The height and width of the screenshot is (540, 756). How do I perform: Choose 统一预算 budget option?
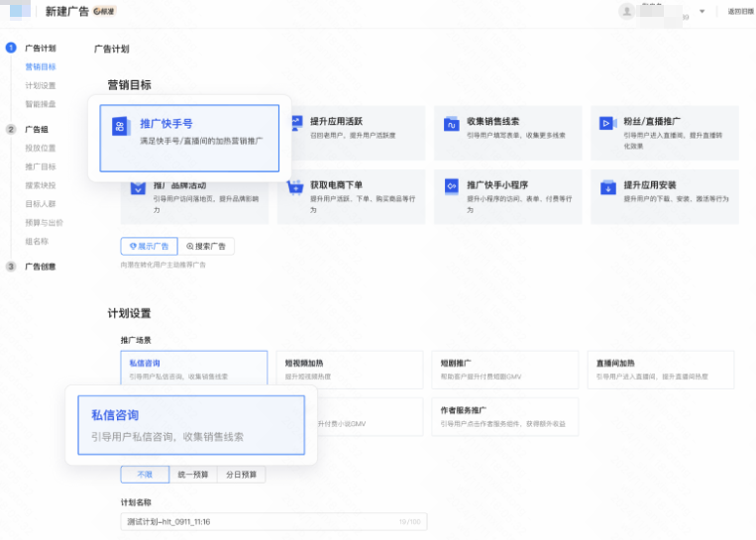click(193, 475)
